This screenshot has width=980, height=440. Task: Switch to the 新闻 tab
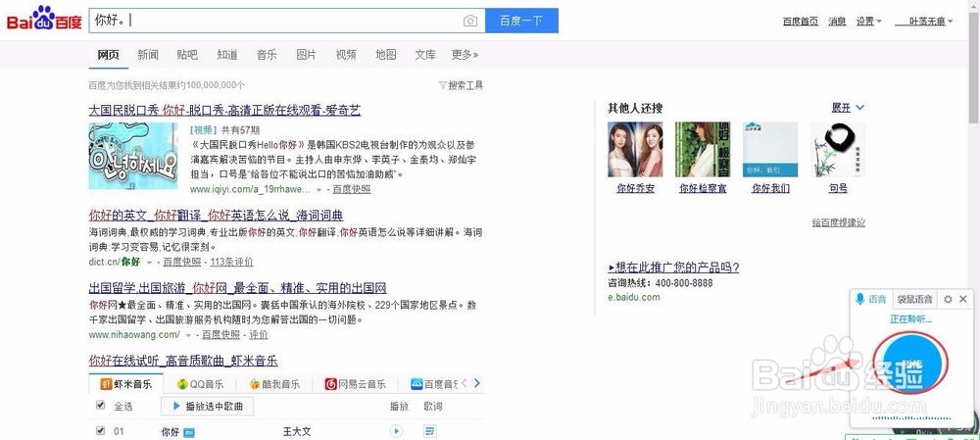coord(148,55)
